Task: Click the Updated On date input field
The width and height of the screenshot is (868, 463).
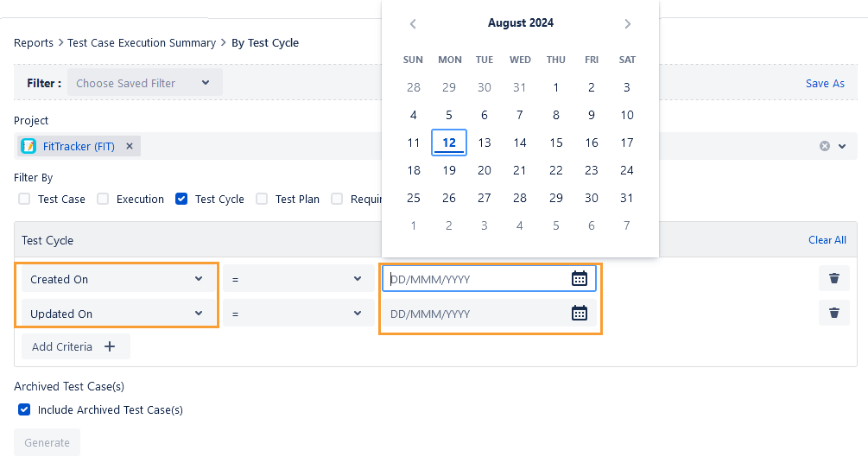Action: click(x=475, y=314)
